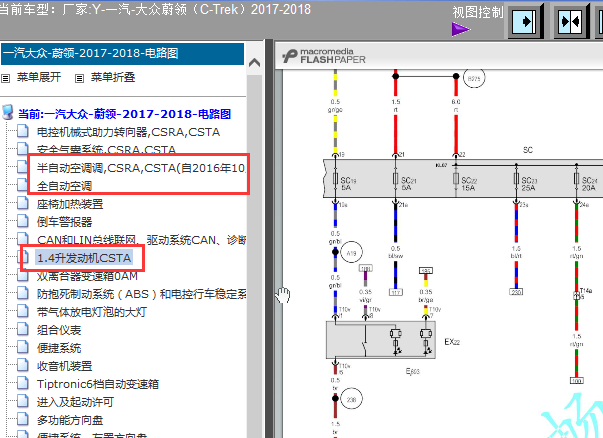Click the 238 ground circle in diagram
This screenshot has width=603, height=438.
351,399
